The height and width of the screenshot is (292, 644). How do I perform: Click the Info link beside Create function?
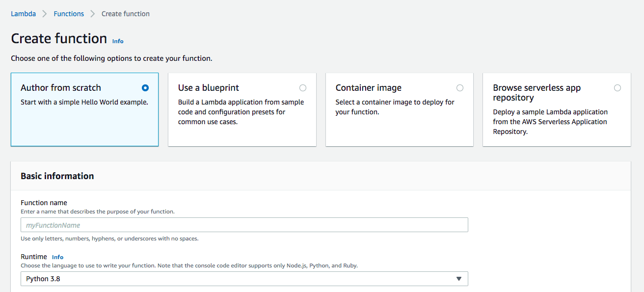[x=118, y=41]
